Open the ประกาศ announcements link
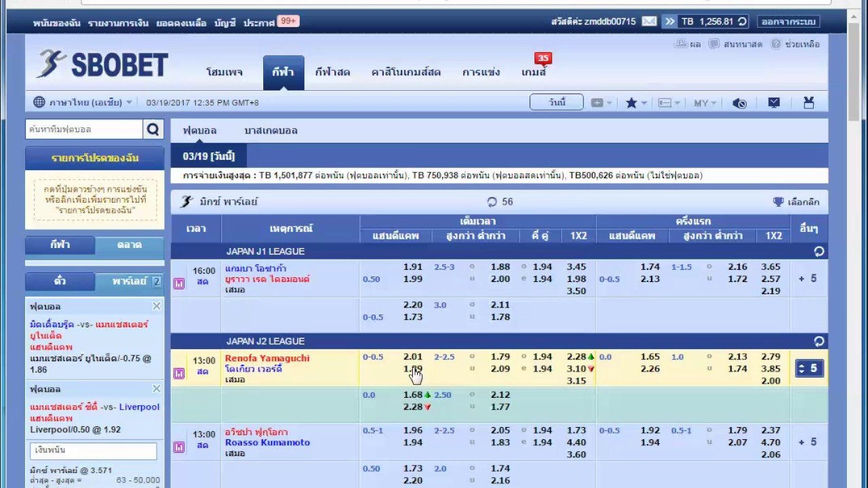This screenshot has width=868, height=488. 259,22
